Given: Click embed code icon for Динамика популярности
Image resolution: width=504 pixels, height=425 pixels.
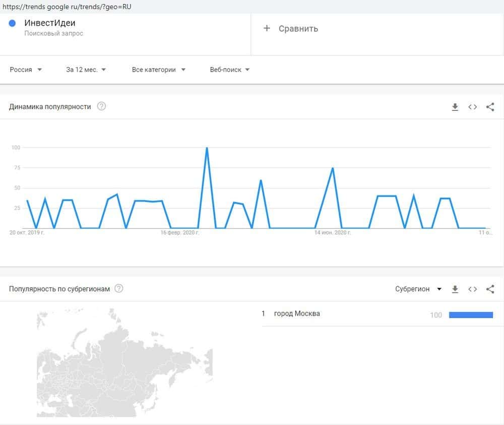Looking at the screenshot, I should pyautogui.click(x=472, y=107).
